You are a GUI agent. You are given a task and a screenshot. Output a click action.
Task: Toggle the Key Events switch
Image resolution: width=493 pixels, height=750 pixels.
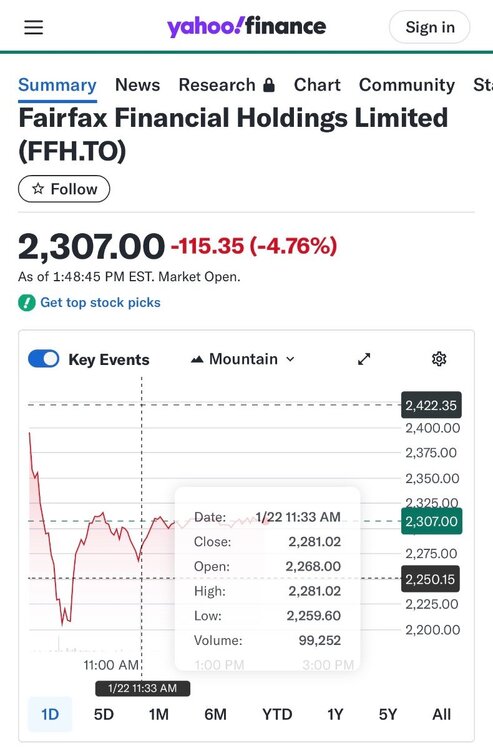click(44, 359)
